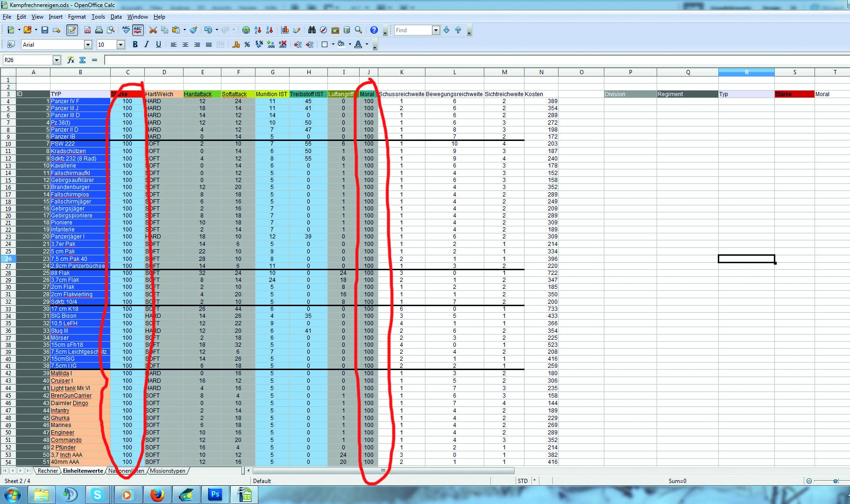Open Find & Replace binoculars icon
This screenshot has height=504, width=850.
(312, 30)
